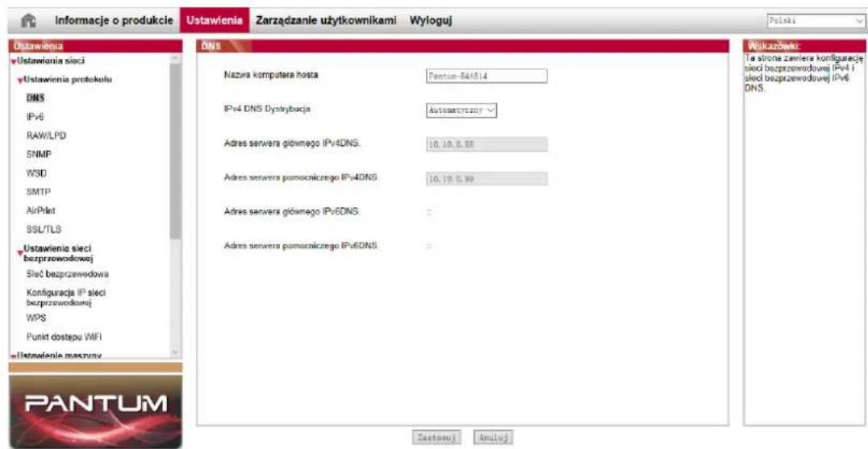The height and width of the screenshot is (449, 868).
Task: Click the sidebar vertical scrollbar thumb
Action: click(175, 151)
